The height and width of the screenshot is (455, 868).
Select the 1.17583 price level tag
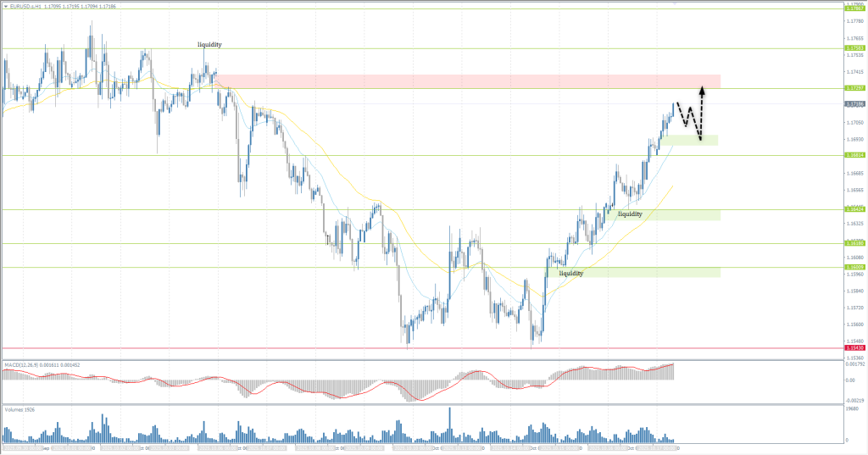(x=854, y=48)
